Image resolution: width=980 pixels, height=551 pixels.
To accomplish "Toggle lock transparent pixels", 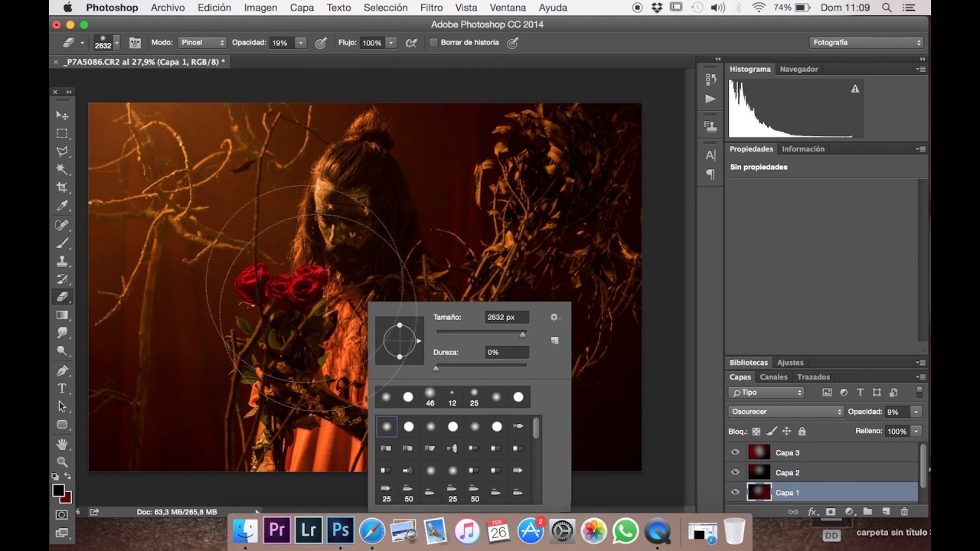I will (756, 432).
